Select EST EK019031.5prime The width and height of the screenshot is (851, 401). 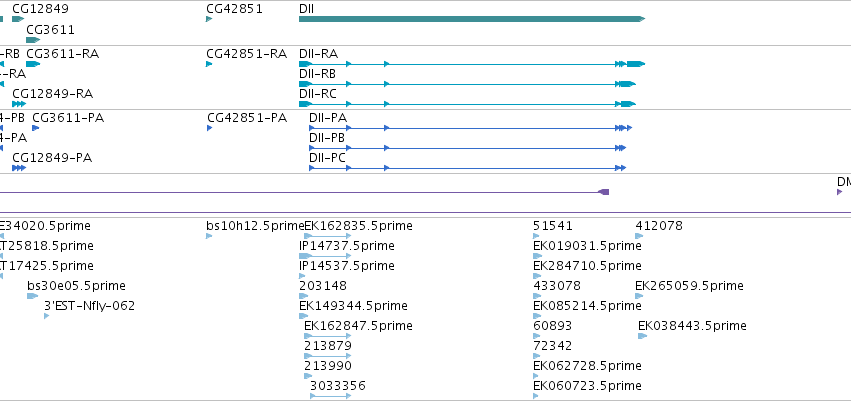[536, 256]
